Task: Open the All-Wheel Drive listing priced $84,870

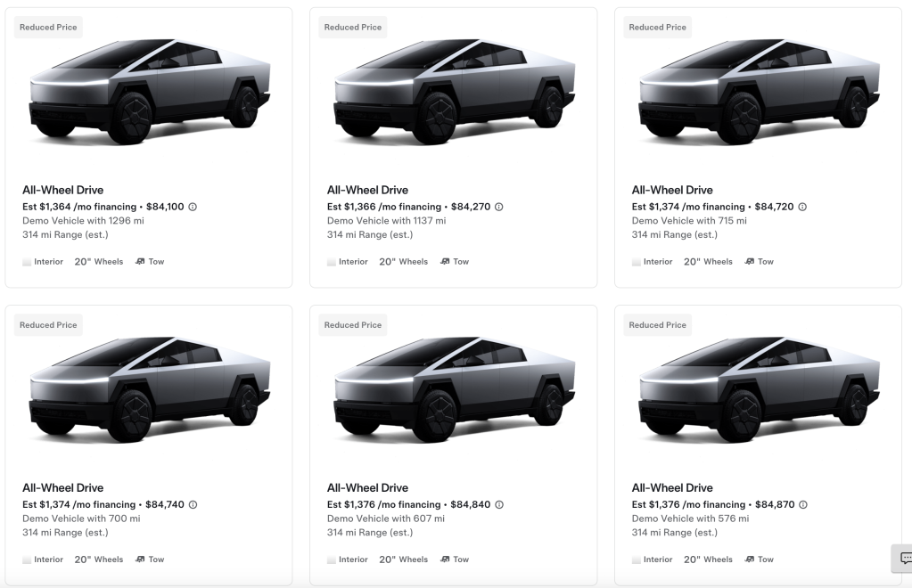Action: (x=672, y=487)
